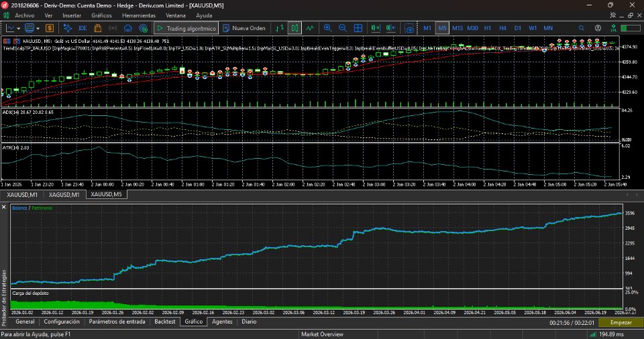Select the Gráfico tab
Viewport: 644px width, 339px height.
[x=193, y=322]
